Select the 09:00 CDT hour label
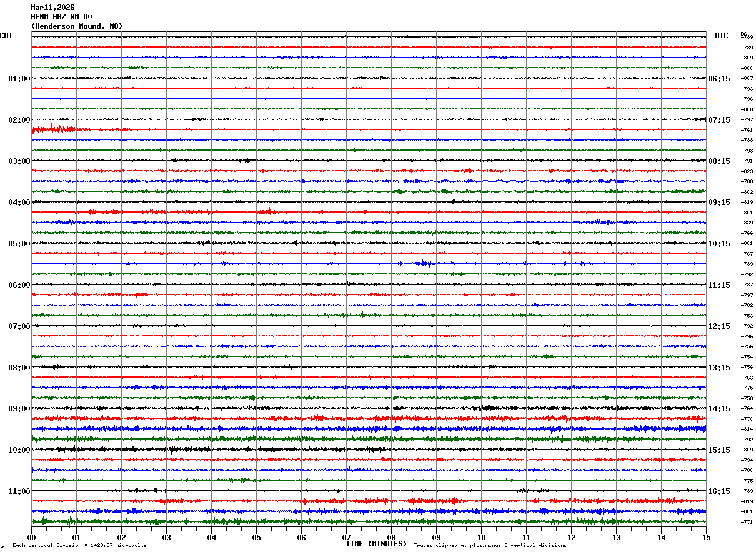Image resolution: width=756 pixels, height=554 pixels. [19, 409]
